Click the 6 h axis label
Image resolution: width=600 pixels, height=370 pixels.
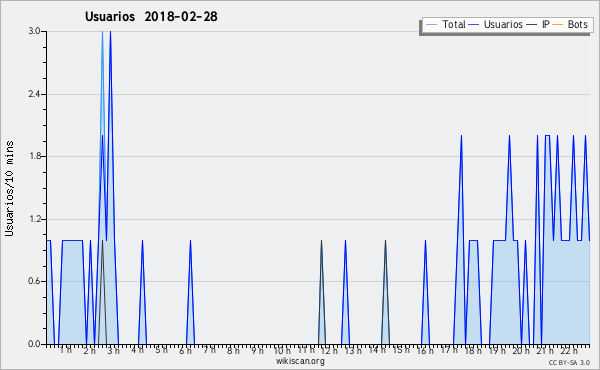click(x=186, y=350)
